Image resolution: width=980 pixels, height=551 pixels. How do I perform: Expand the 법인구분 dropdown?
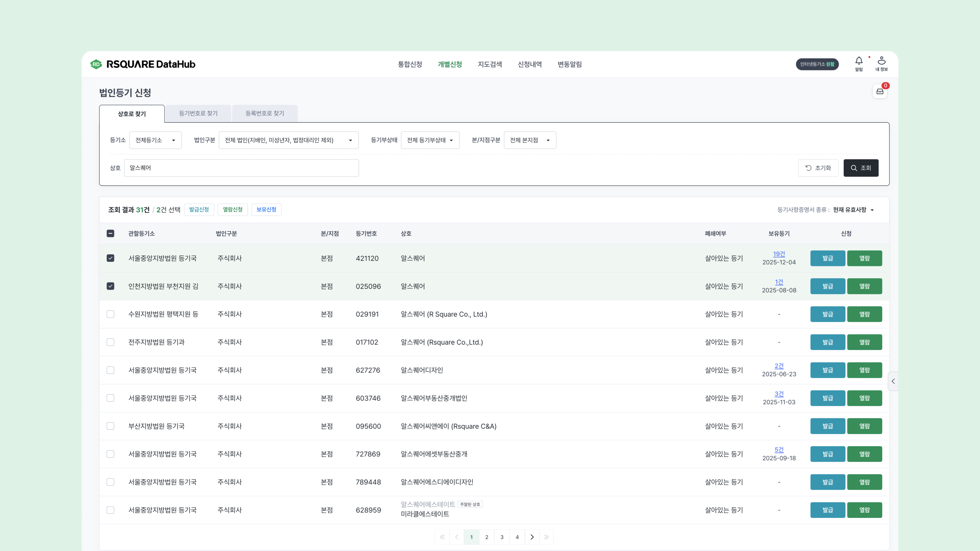click(288, 140)
